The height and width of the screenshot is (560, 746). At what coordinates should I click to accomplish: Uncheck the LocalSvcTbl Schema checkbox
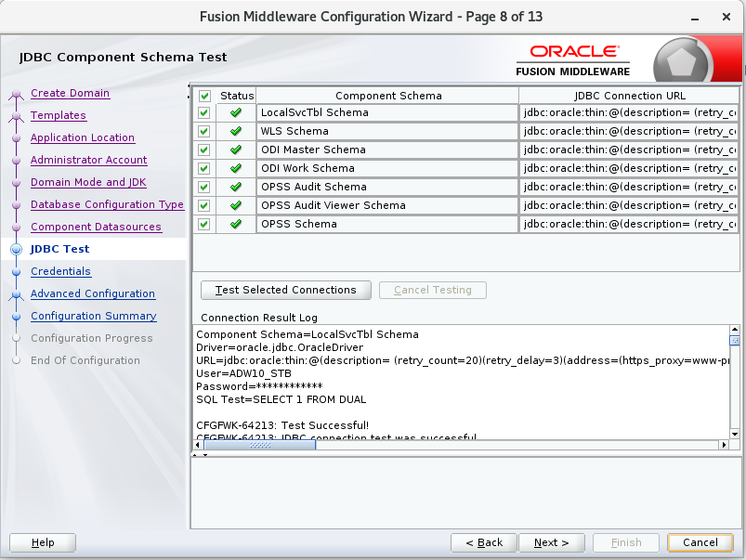pyautogui.click(x=204, y=112)
